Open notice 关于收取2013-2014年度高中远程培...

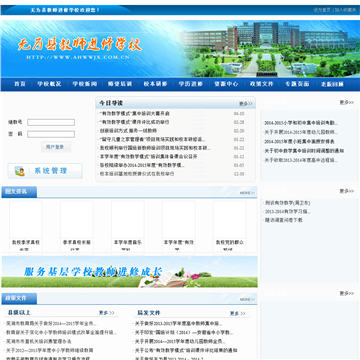click(301, 160)
